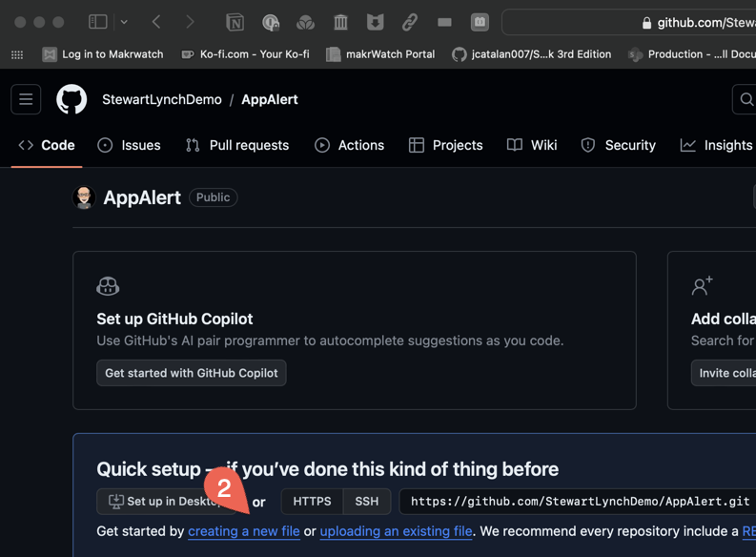Click the trefoil extension icon in toolbar
The image size is (756, 557).
[x=306, y=22]
